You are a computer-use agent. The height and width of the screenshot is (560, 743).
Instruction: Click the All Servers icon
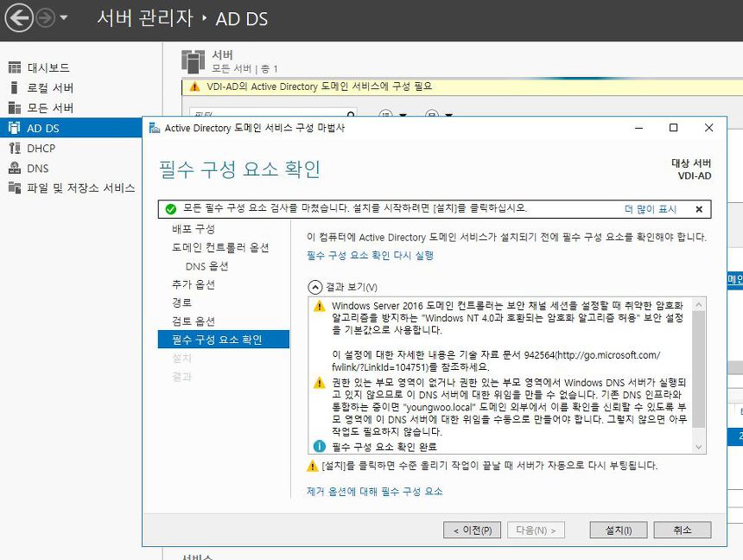(15, 108)
